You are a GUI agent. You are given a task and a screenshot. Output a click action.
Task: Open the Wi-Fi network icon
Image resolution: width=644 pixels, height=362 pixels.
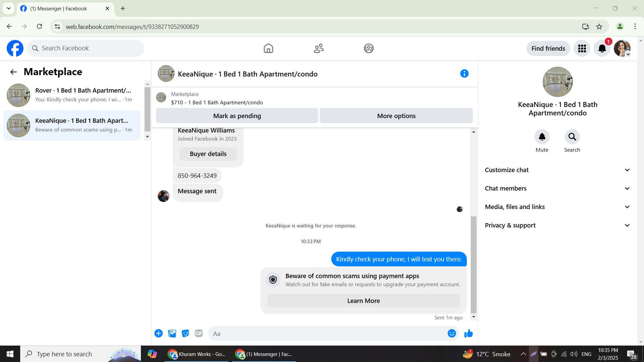pyautogui.click(x=564, y=354)
